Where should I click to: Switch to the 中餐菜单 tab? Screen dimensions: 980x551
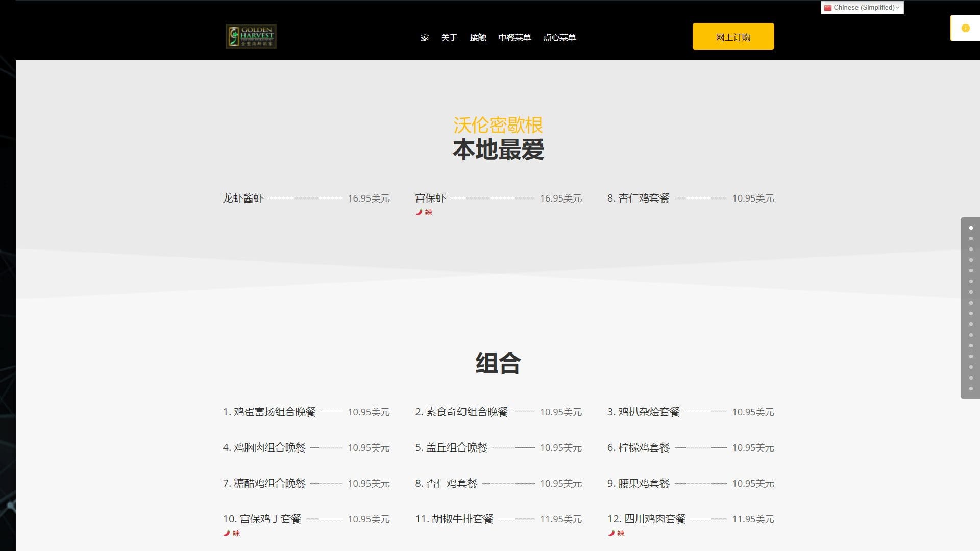point(514,37)
